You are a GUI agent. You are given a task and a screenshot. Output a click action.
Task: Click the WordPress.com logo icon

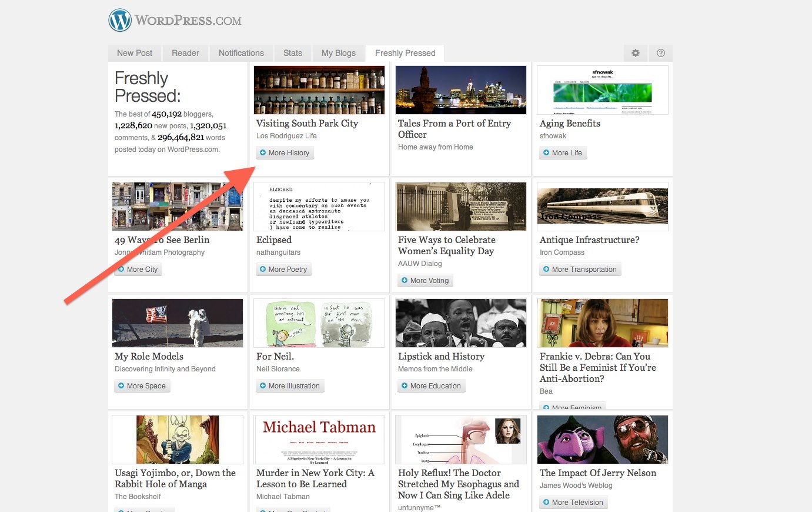(x=120, y=21)
